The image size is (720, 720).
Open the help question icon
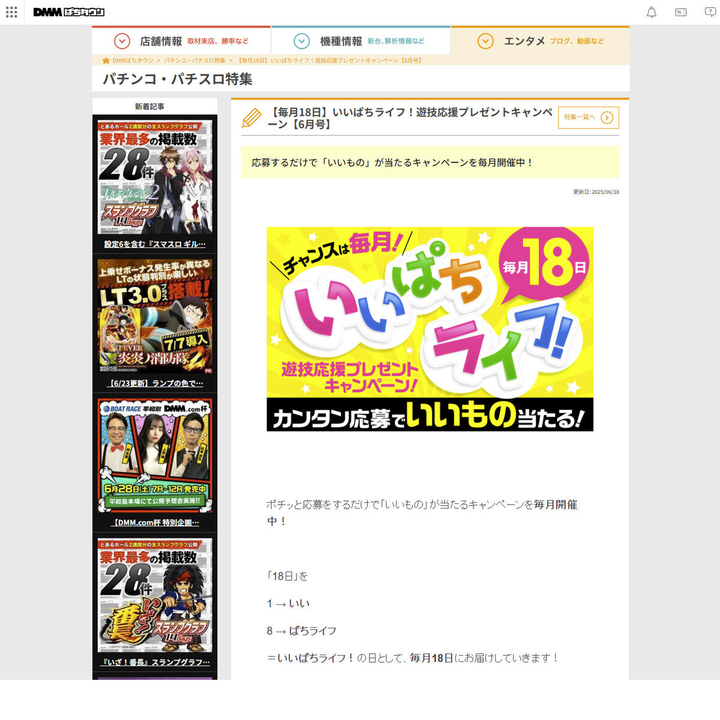click(x=710, y=12)
